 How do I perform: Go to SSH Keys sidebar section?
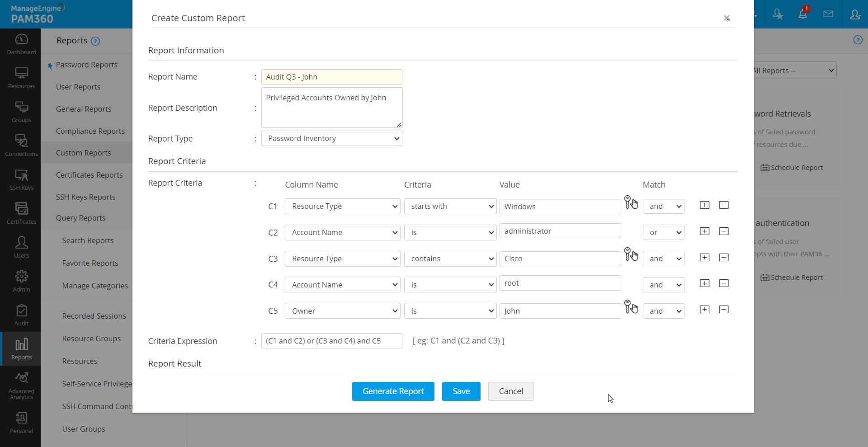[21, 179]
